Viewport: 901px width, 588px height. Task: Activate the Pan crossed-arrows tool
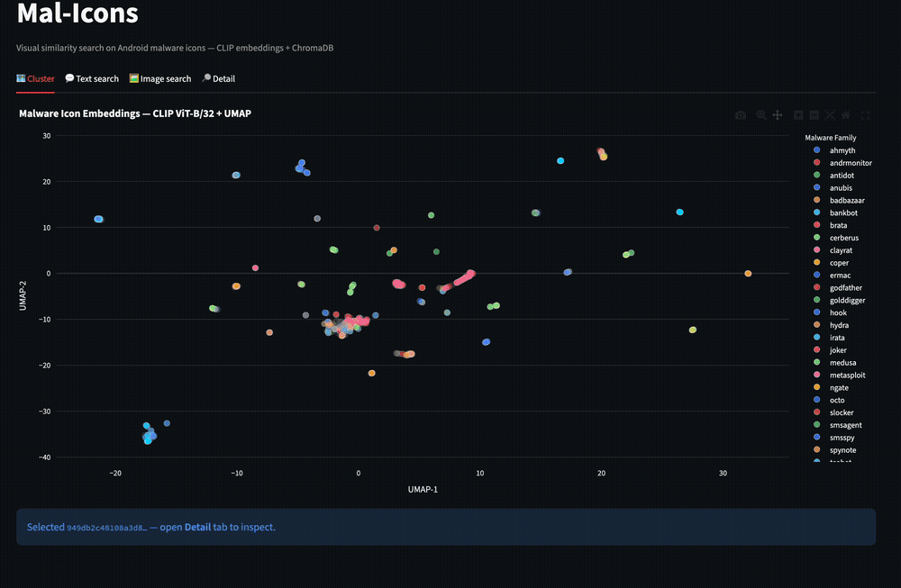pyautogui.click(x=778, y=115)
